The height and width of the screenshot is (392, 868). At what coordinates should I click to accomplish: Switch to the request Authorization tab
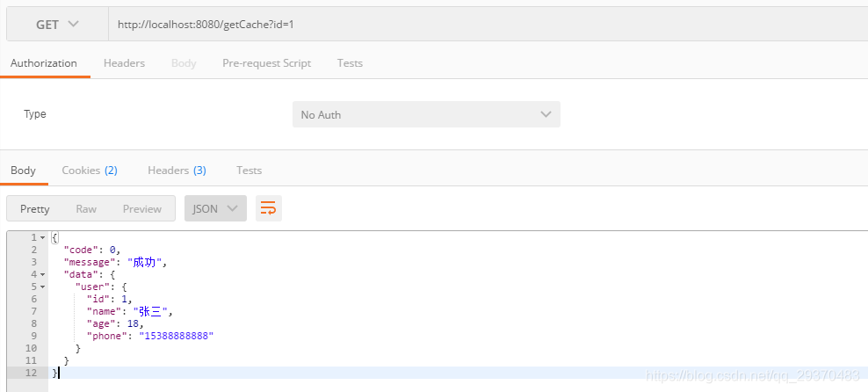tap(44, 63)
